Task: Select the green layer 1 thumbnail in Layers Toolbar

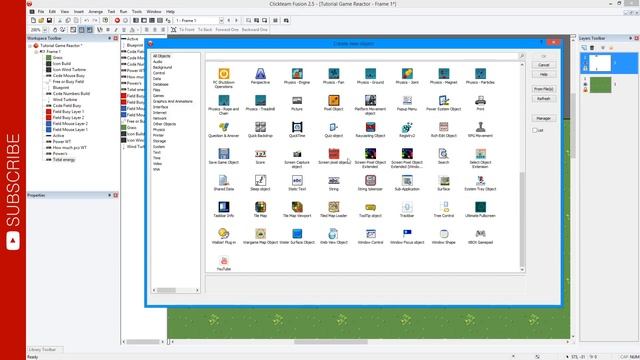Action: pyautogui.click(x=601, y=85)
